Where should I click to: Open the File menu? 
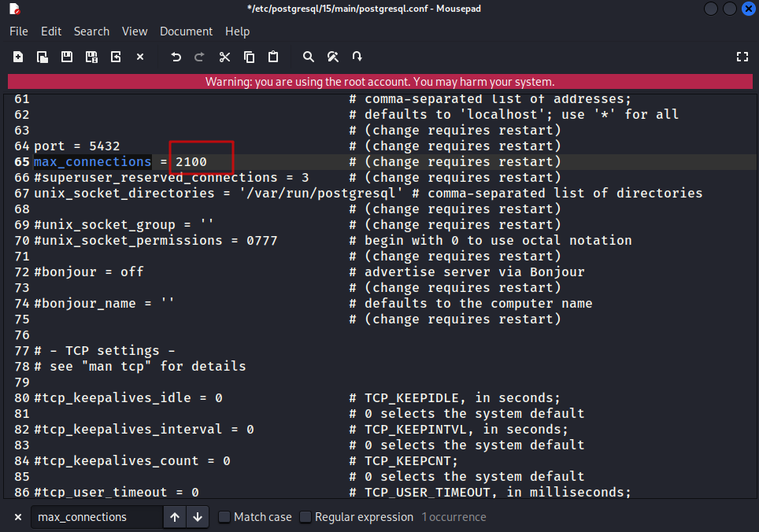coord(19,31)
